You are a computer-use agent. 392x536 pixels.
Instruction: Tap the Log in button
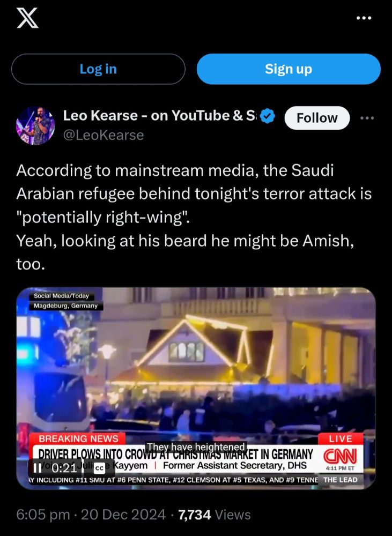(98, 69)
